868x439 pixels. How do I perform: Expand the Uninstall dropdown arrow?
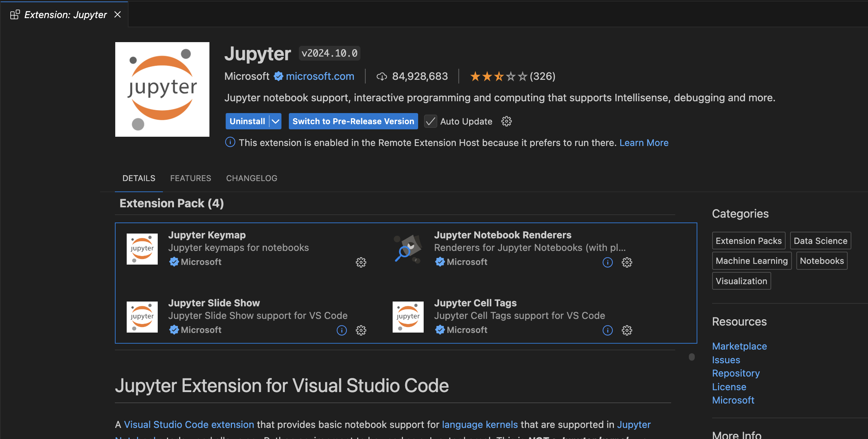coord(276,121)
